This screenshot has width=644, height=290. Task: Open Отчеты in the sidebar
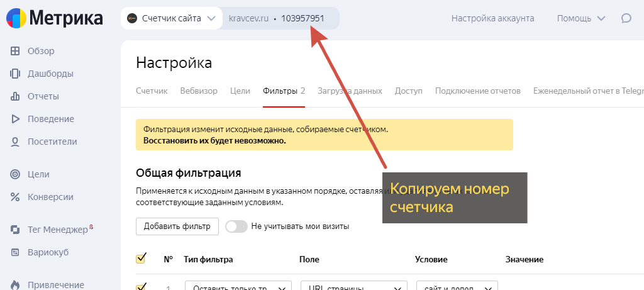click(43, 96)
